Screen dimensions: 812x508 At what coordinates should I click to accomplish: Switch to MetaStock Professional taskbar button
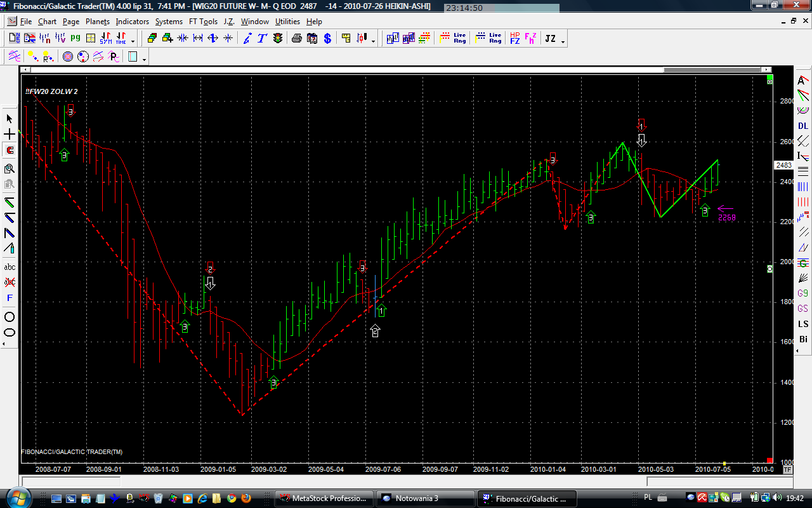(x=324, y=498)
